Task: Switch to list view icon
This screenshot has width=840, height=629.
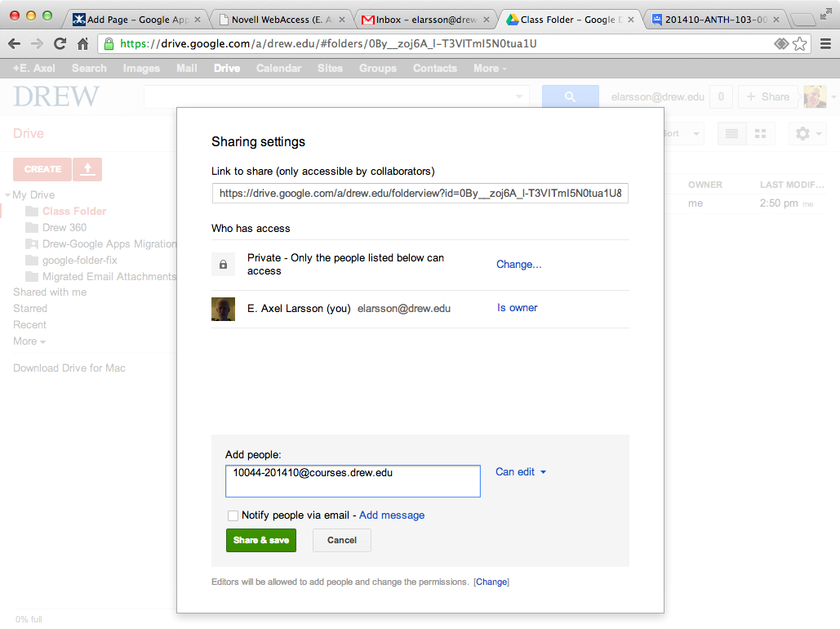Action: click(731, 133)
